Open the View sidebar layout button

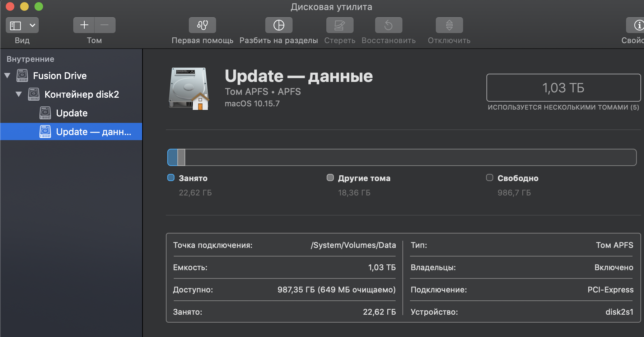tap(15, 26)
